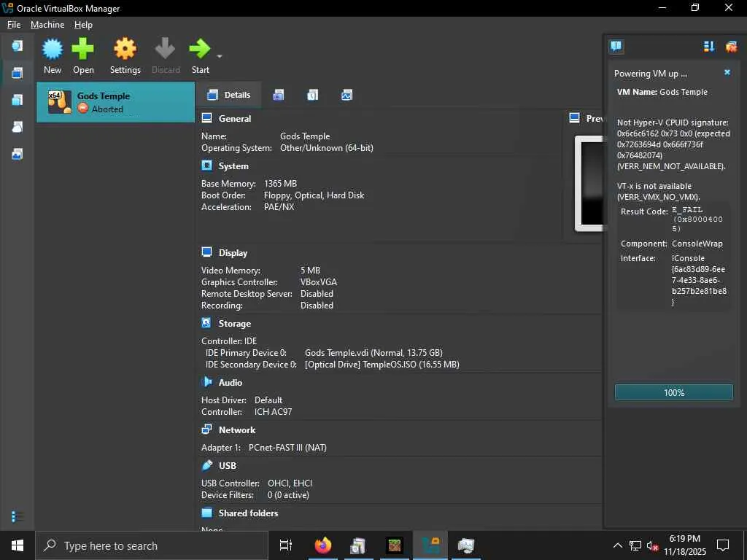Click the System section chip icon
This screenshot has height=560, width=747.
[x=206, y=166]
